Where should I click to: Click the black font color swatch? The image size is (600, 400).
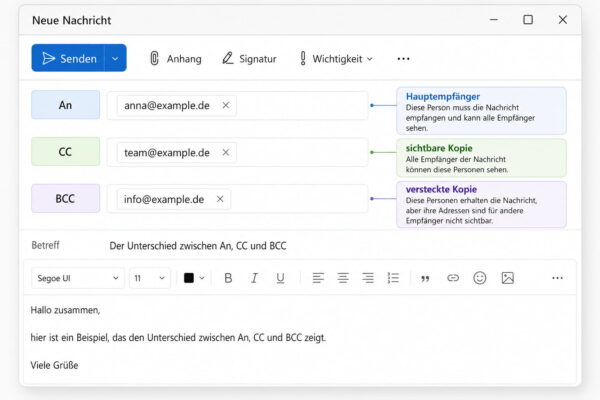coord(189,278)
